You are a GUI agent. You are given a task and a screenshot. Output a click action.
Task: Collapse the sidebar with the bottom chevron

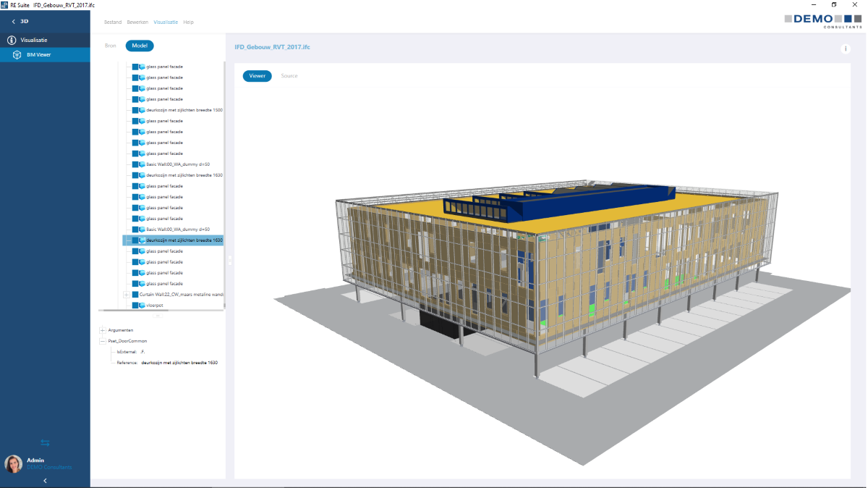pyautogui.click(x=45, y=480)
